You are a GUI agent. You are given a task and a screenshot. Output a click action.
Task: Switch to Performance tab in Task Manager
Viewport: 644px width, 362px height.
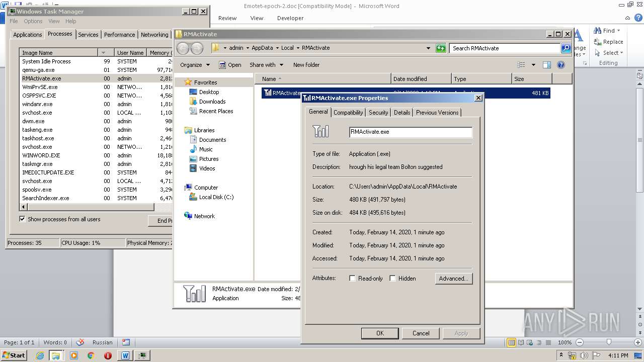119,35
